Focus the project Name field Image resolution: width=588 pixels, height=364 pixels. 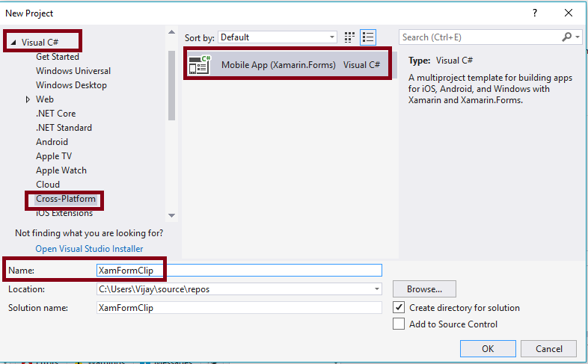239,271
